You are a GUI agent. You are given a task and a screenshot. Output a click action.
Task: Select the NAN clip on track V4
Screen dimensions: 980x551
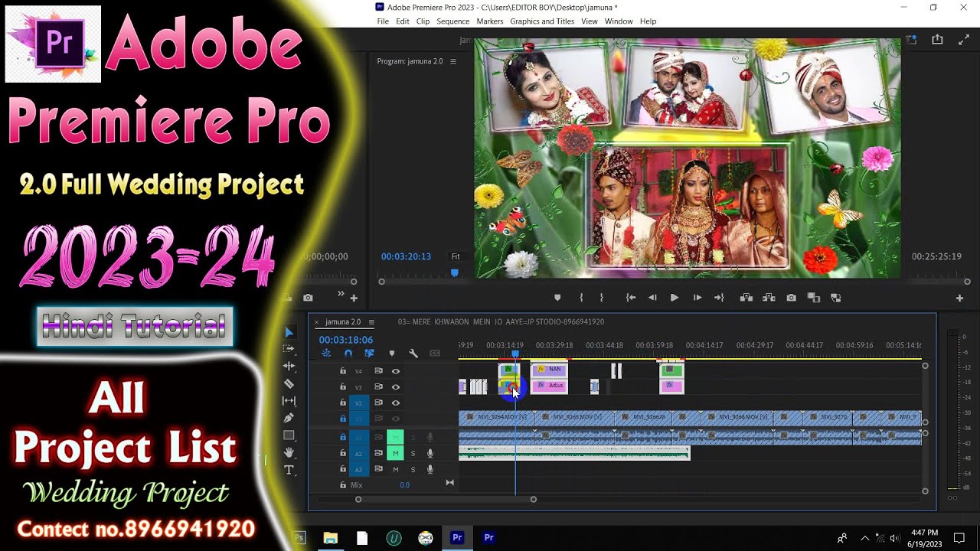point(550,370)
